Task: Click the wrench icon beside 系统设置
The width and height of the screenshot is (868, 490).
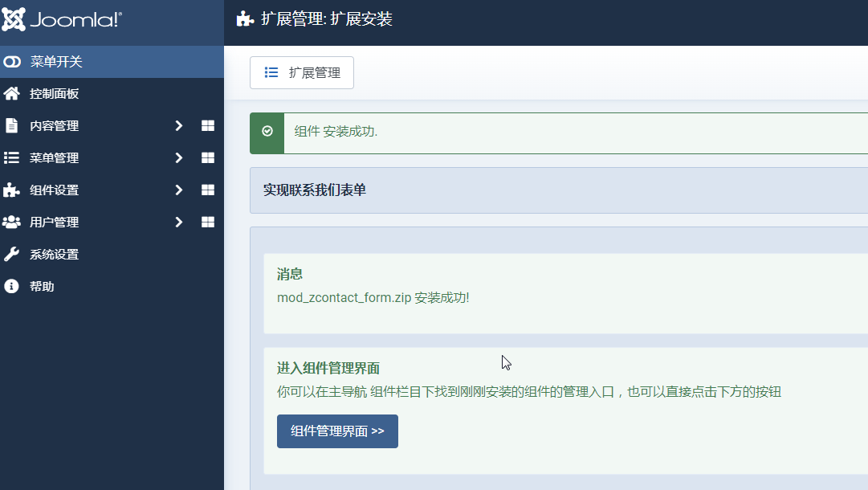Action: point(11,254)
